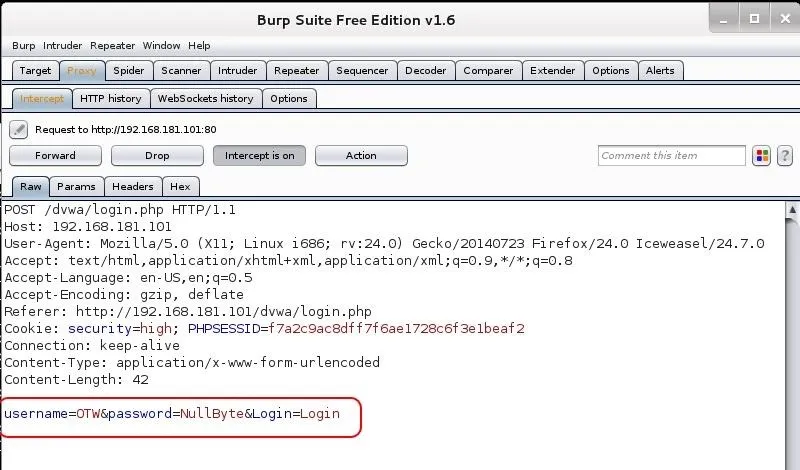Click the request editor scrollbar up arrow

(792, 209)
